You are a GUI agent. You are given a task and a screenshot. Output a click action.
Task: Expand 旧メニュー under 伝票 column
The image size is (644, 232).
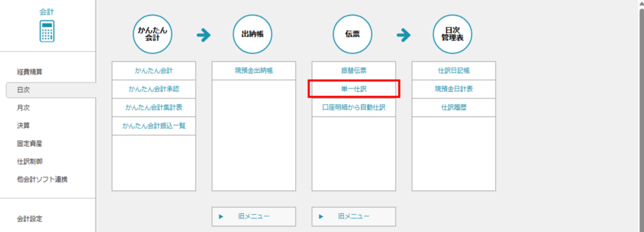point(353,216)
